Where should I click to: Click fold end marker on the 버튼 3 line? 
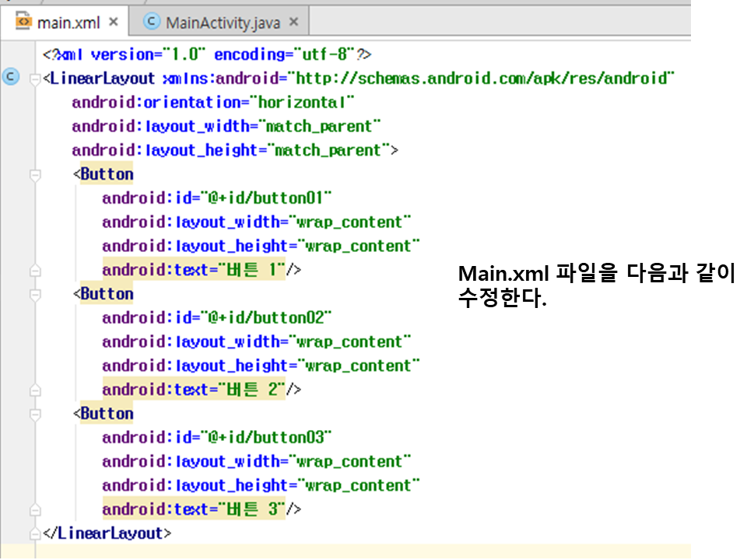[x=34, y=510]
